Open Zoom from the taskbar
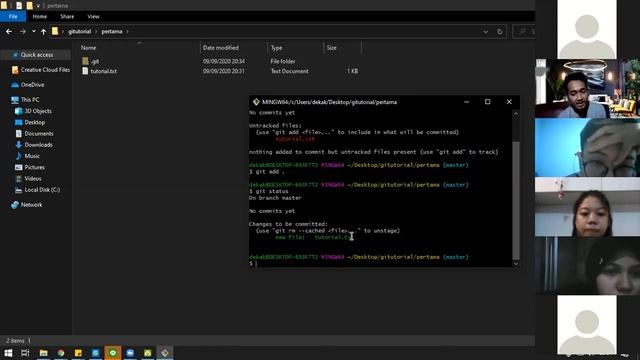 coord(130,353)
